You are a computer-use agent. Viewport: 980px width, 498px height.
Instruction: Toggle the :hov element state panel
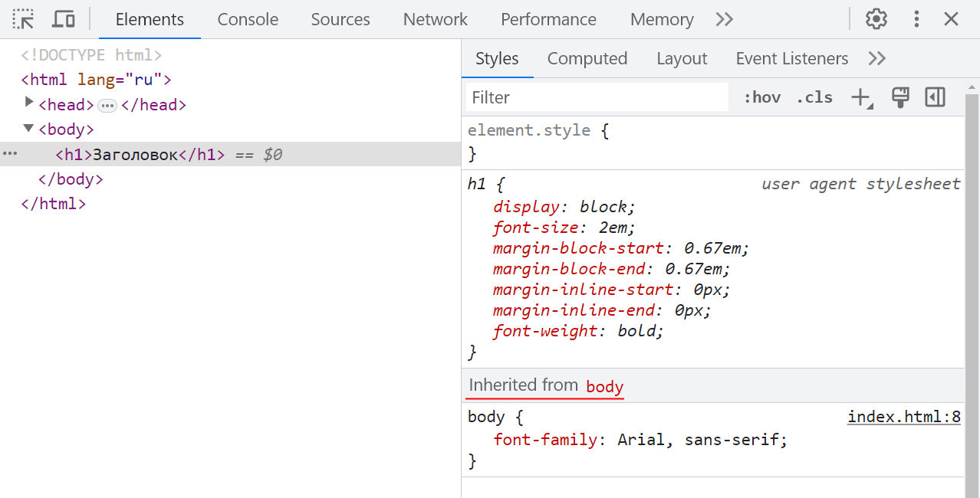coord(762,97)
